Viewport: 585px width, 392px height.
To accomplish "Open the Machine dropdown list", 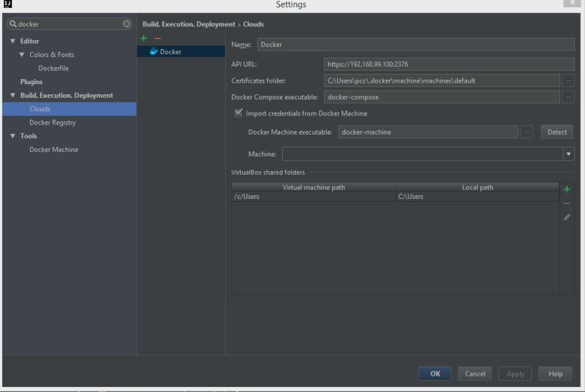I will click(x=568, y=154).
